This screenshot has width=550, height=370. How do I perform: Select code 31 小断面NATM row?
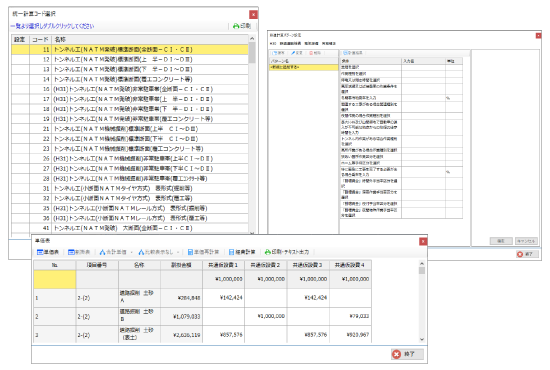130,188
